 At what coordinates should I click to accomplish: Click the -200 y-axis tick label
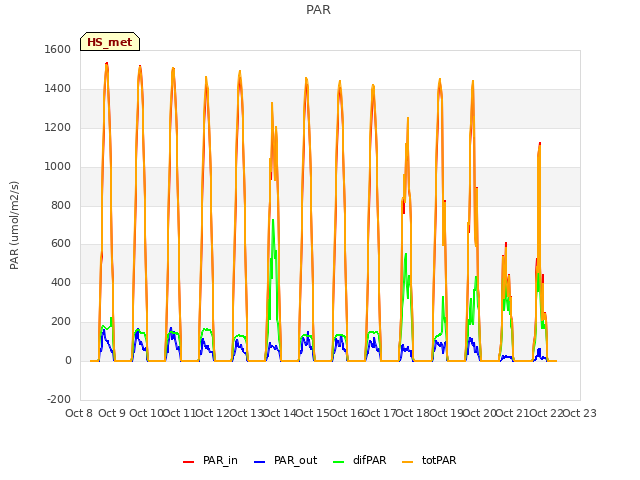coord(59,399)
